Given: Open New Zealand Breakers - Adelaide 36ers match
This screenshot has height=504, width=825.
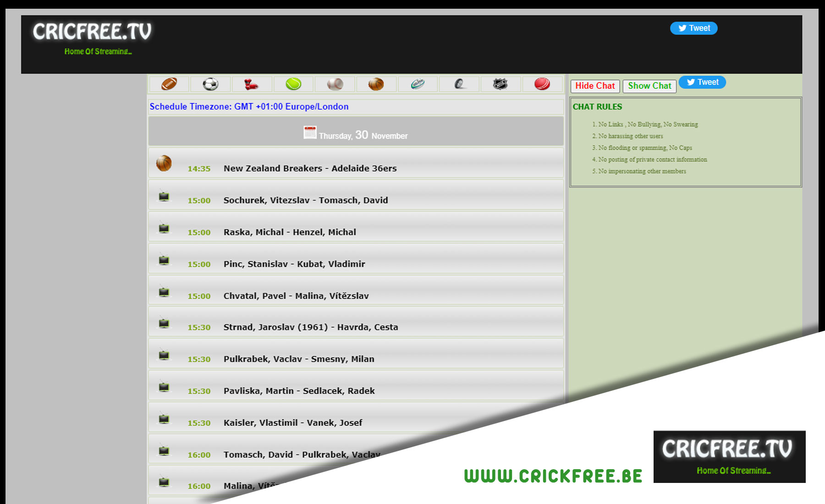Looking at the screenshot, I should click(310, 169).
